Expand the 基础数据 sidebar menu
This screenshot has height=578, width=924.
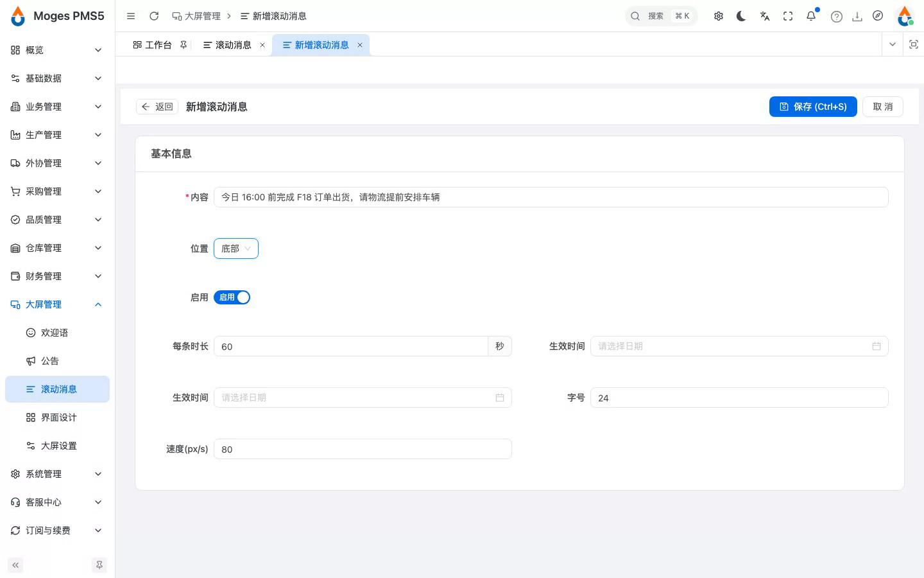tap(57, 78)
